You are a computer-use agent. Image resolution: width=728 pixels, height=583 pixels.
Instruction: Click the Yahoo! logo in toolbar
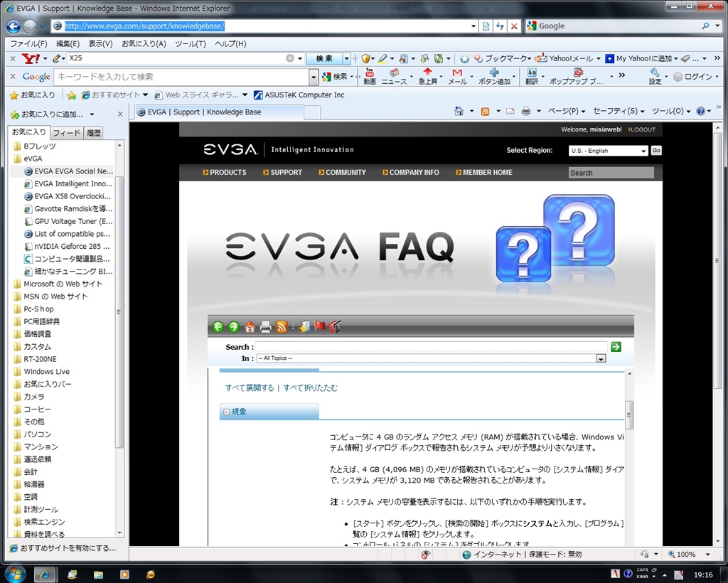[x=31, y=58]
